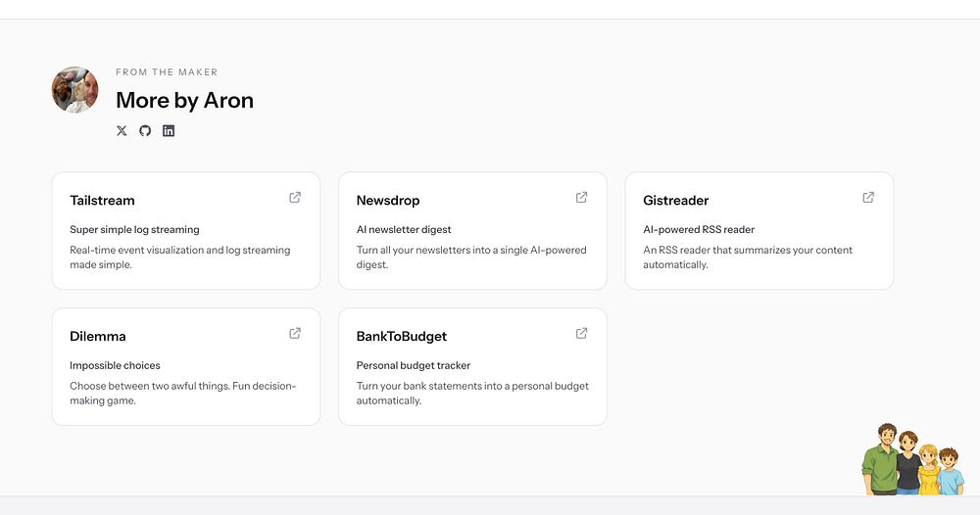Open the BankToBudget project title
This screenshot has height=515, width=980.
(x=402, y=337)
